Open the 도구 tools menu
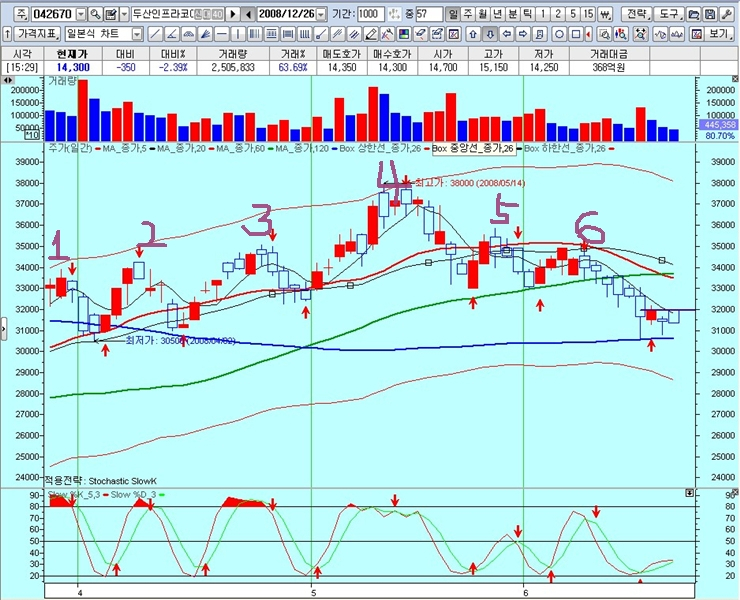The image size is (740, 600). [x=669, y=14]
